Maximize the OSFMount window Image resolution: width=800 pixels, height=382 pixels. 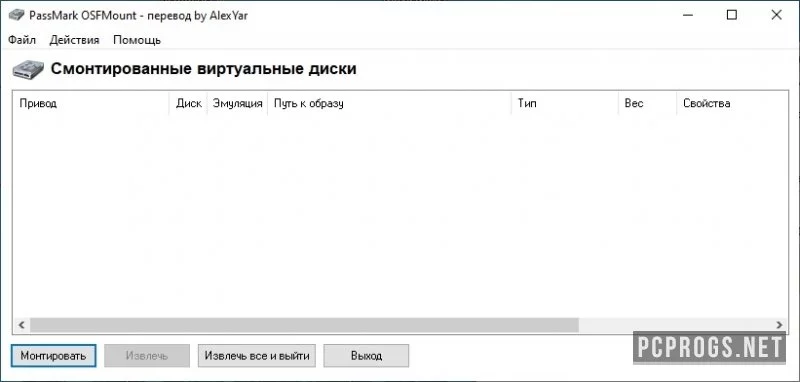pyautogui.click(x=732, y=15)
